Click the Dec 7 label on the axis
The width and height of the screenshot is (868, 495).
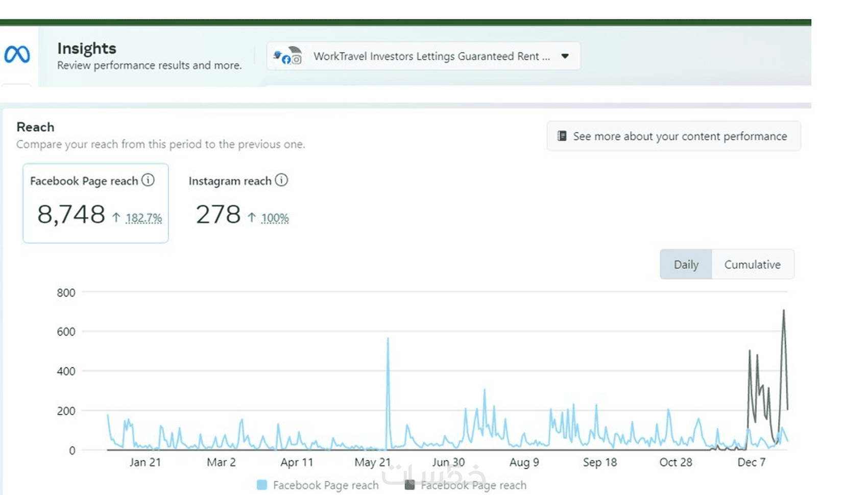751,462
